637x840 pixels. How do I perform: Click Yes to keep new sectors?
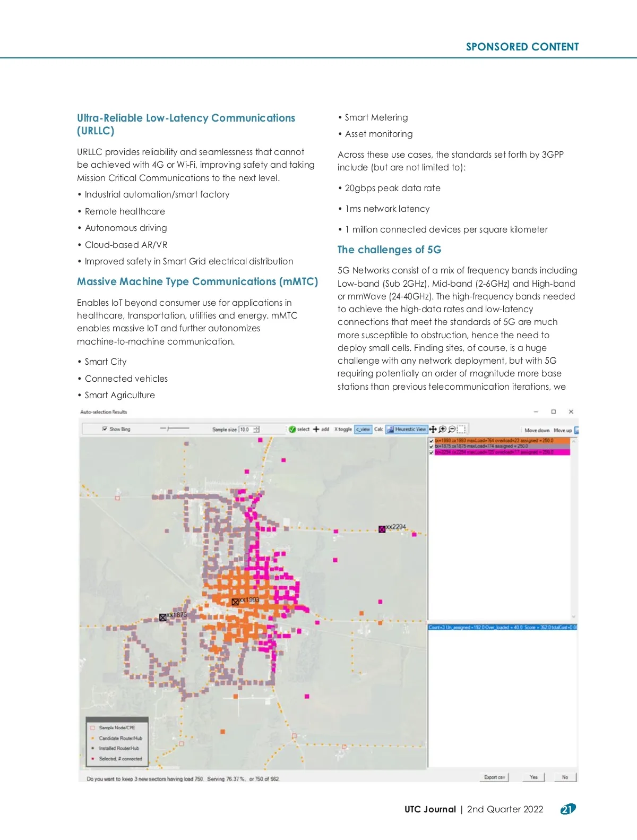point(533,777)
